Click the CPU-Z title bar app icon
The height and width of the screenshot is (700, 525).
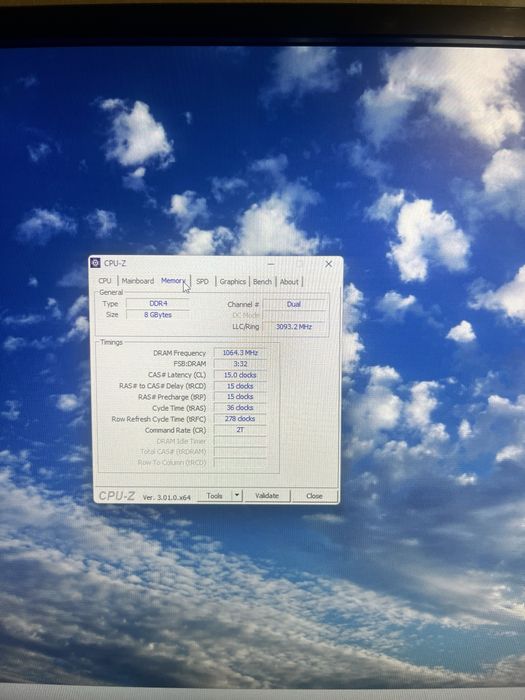coord(95,263)
